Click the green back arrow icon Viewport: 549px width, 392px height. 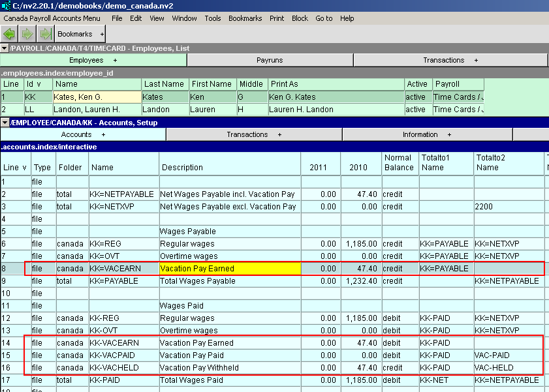coord(9,34)
